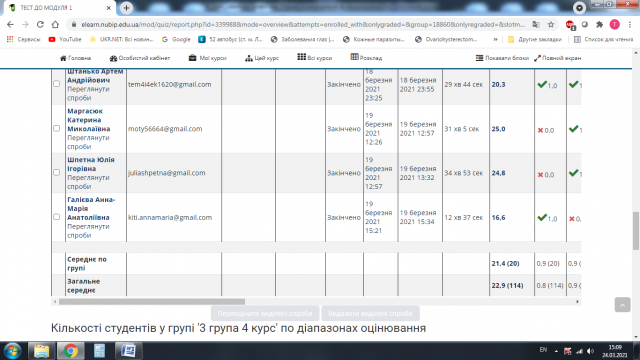Click the table horizontal scrollbar thumb
This screenshot has height=360, width=640.
[x=152, y=302]
